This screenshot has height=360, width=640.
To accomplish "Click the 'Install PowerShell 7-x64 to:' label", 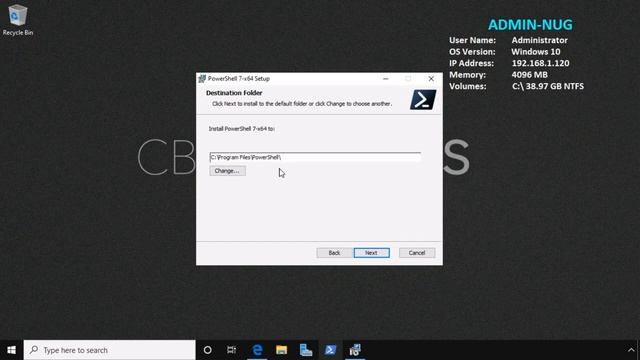I will point(242,129).
